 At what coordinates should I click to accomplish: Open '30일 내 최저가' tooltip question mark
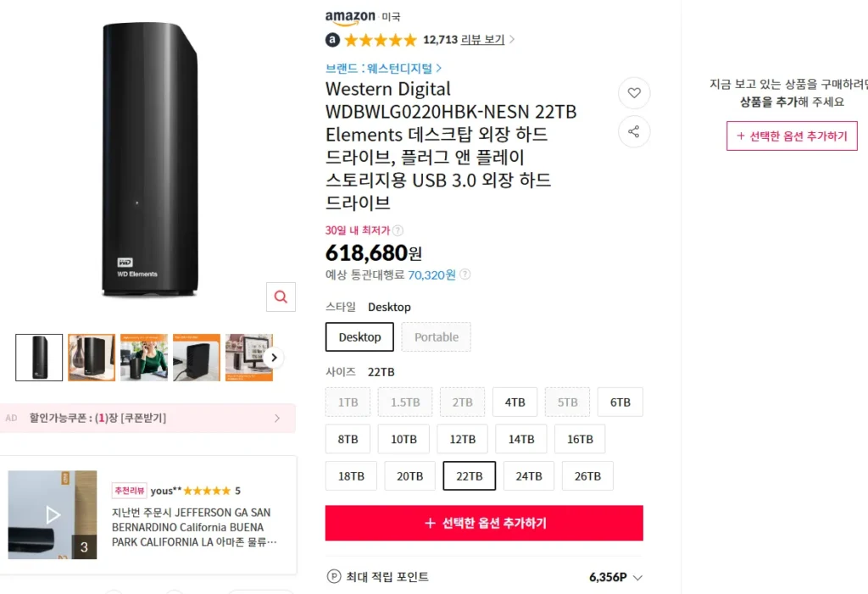point(397,229)
